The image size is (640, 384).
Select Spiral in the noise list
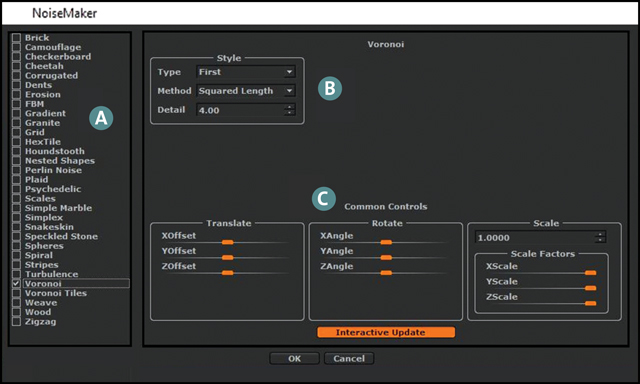point(39,255)
